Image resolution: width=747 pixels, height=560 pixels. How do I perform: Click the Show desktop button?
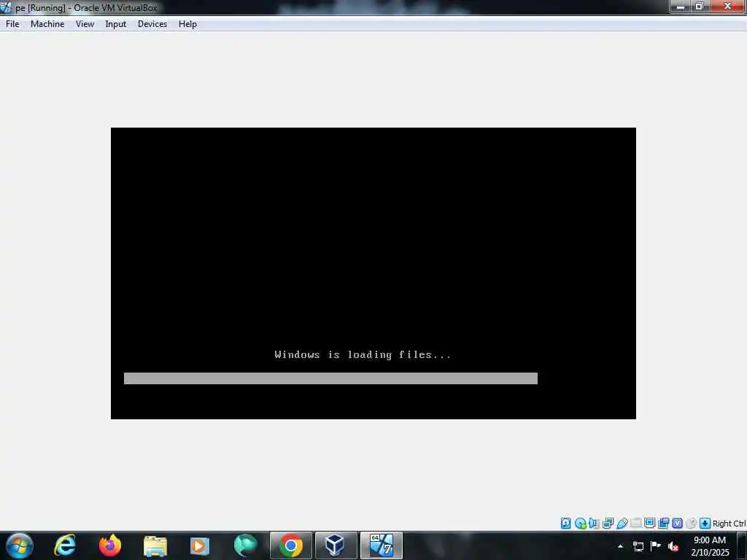pyautogui.click(x=742, y=546)
